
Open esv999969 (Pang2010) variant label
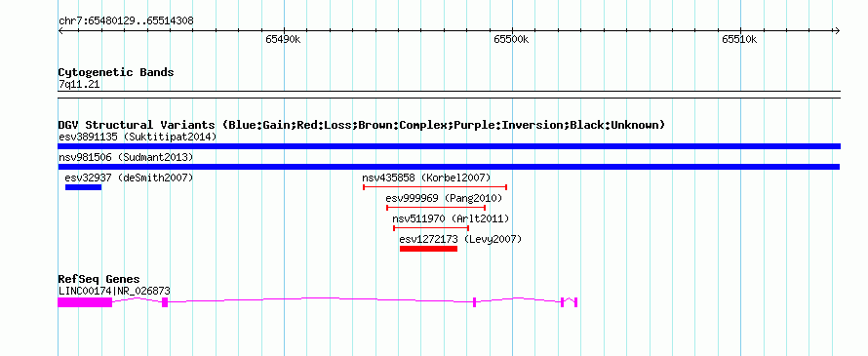click(x=444, y=198)
